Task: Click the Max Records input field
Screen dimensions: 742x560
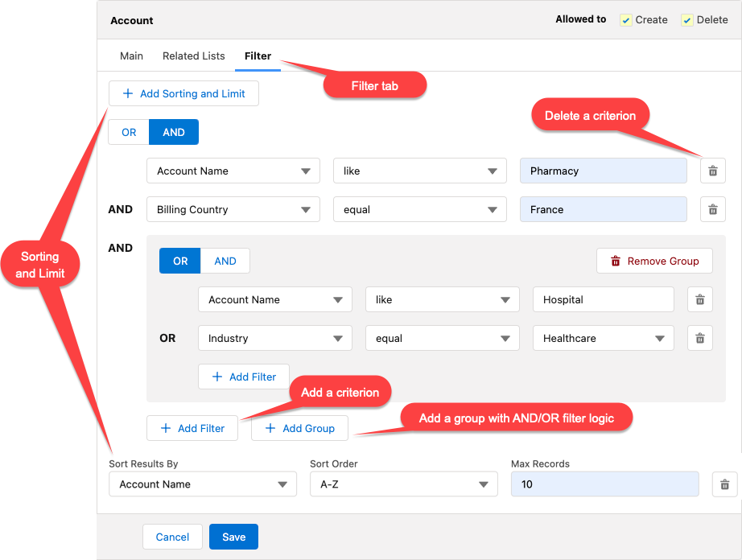Action: tap(604, 484)
